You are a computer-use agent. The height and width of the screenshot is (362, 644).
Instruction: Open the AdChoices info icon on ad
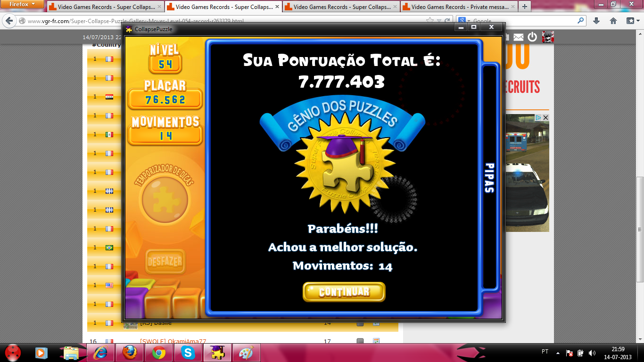tap(538, 117)
